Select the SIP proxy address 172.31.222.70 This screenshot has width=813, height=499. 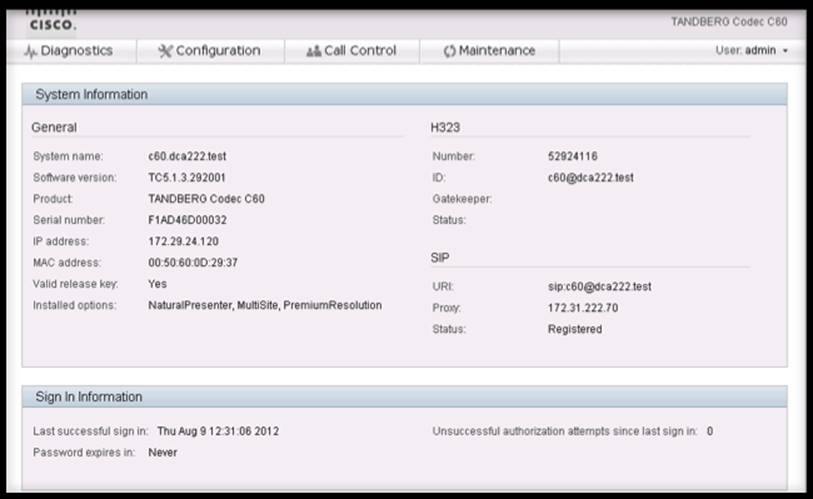[x=583, y=308]
